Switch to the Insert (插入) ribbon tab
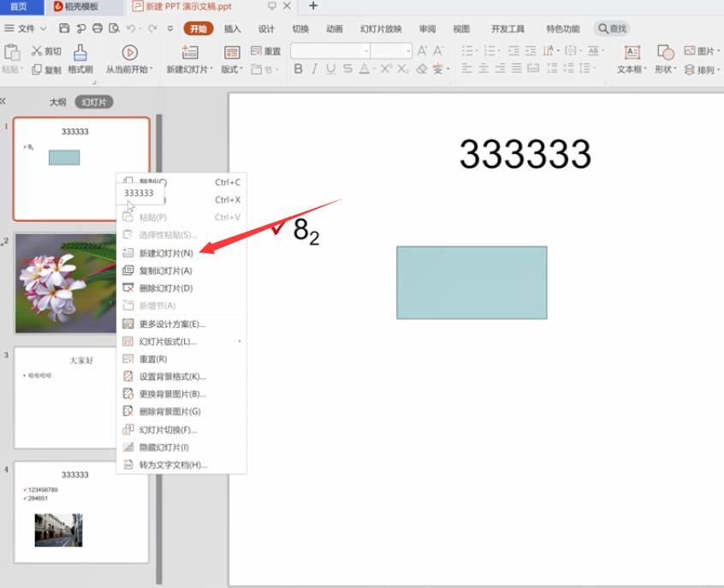 tap(232, 28)
